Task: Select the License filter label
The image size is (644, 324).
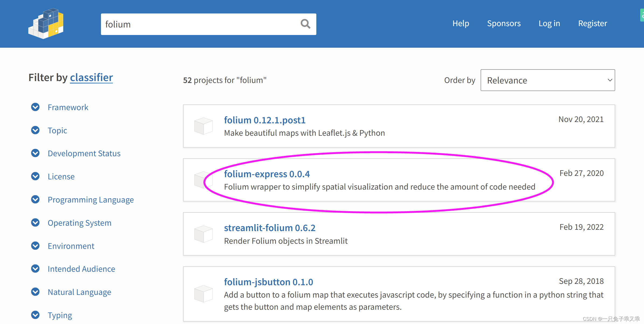Action: 61,176
